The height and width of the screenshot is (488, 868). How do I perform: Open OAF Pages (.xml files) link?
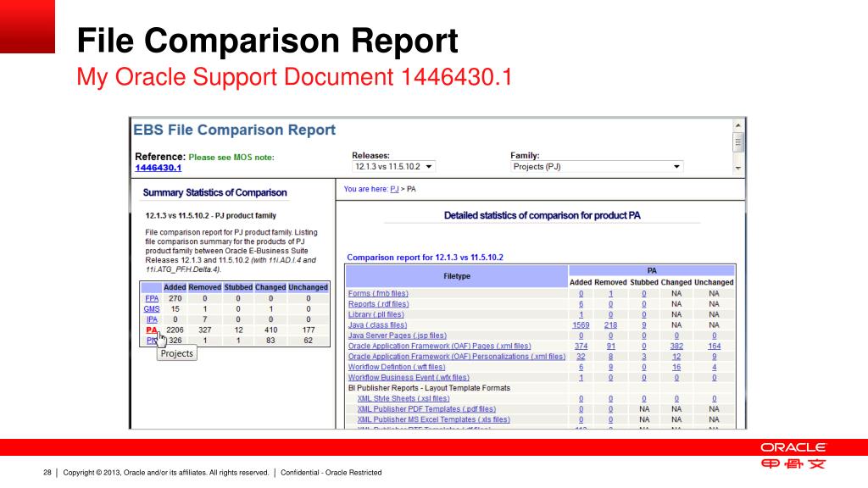[440, 346]
